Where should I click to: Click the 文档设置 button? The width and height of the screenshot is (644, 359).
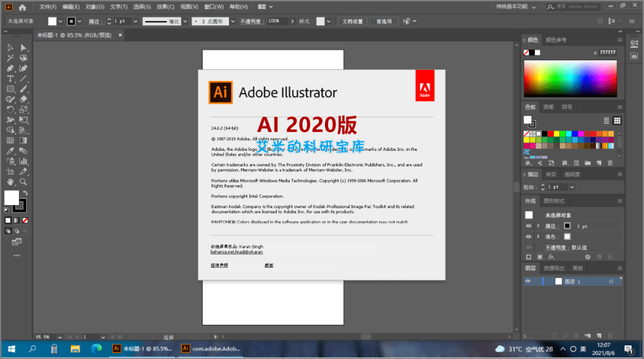[x=352, y=21]
